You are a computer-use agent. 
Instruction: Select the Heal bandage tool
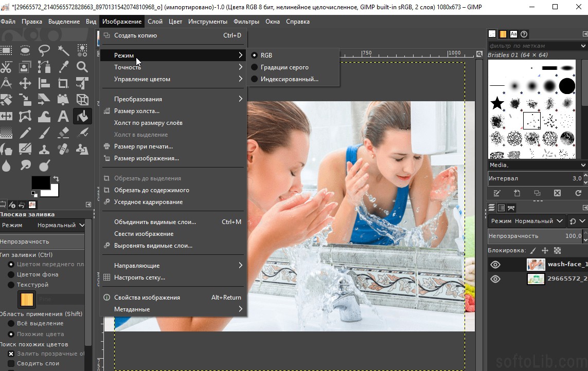point(63,149)
